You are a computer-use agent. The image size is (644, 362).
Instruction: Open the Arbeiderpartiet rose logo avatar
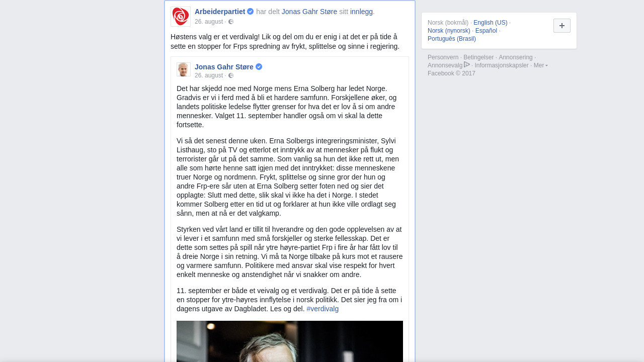click(x=181, y=17)
